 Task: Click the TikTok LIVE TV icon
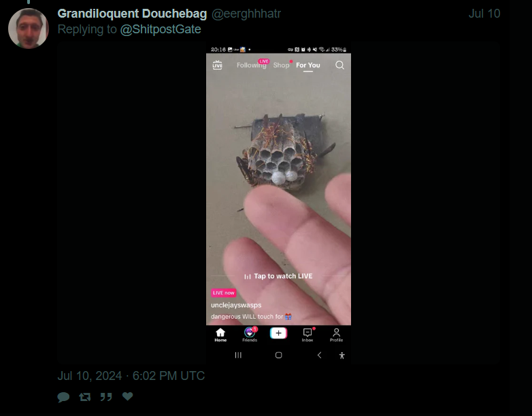pos(218,65)
